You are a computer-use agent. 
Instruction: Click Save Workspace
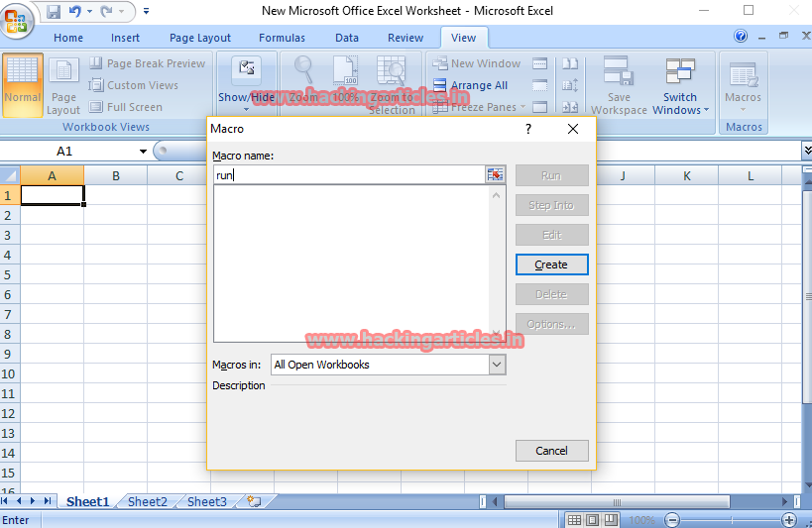pyautogui.click(x=619, y=85)
